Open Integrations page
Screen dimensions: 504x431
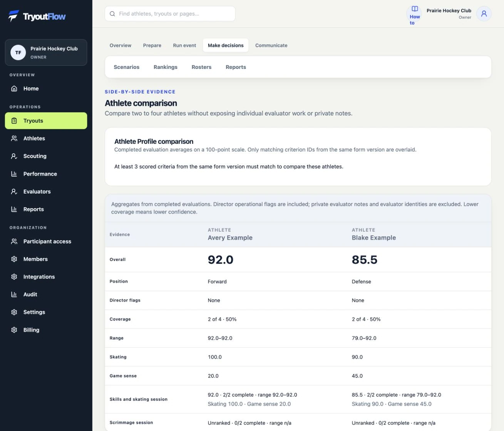click(46, 277)
